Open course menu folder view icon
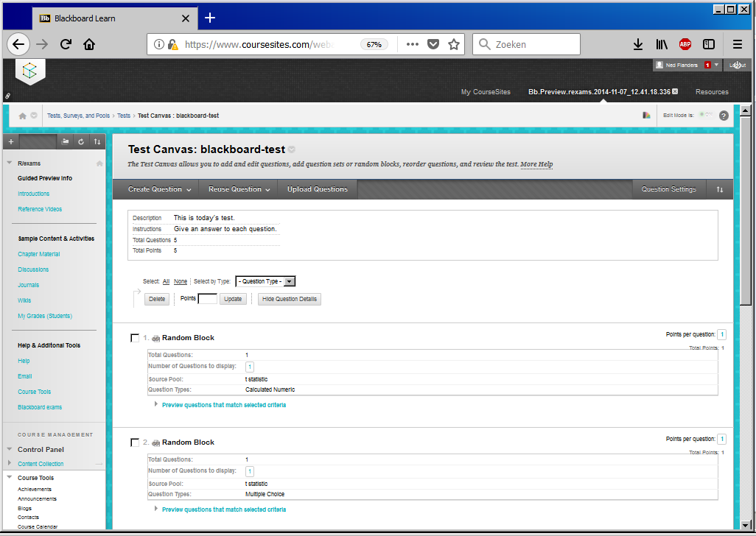Screen dimensions: 756x536 point(66,141)
